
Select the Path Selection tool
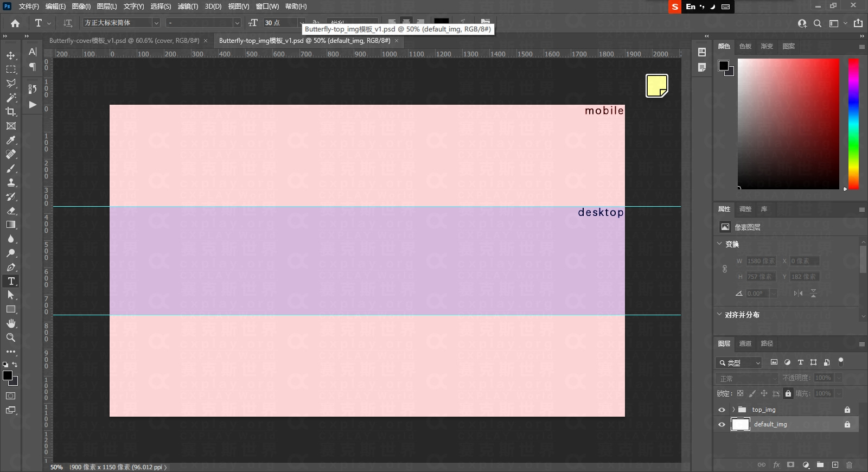tap(11, 295)
